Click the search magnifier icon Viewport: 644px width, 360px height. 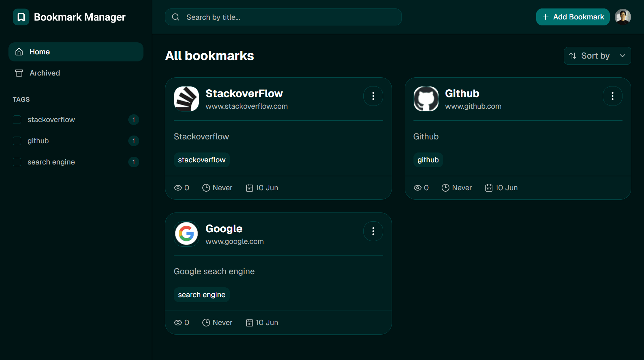[x=176, y=17]
